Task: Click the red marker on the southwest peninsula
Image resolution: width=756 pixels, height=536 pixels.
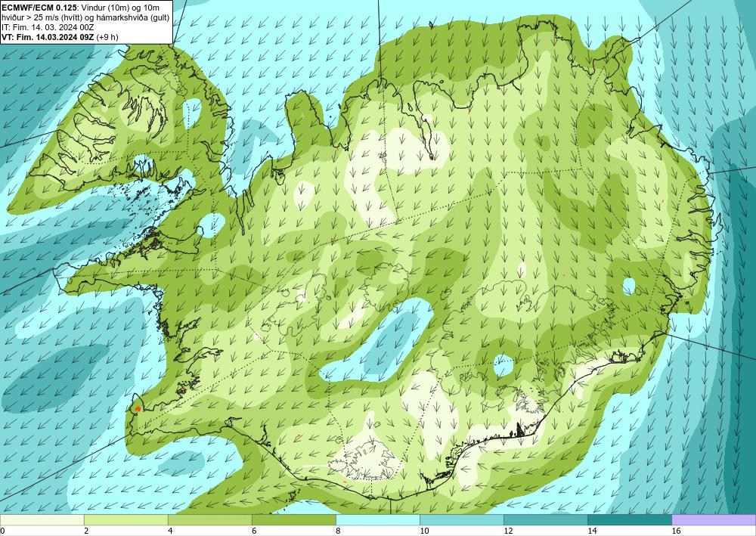Action: [138, 409]
